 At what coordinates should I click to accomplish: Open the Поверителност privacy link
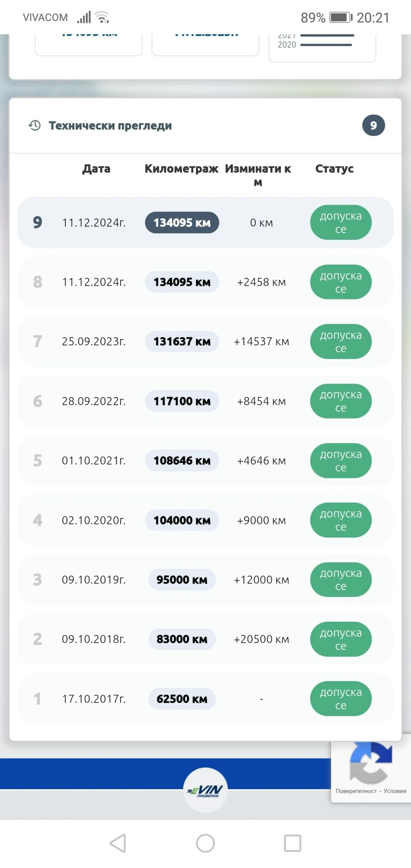[356, 791]
